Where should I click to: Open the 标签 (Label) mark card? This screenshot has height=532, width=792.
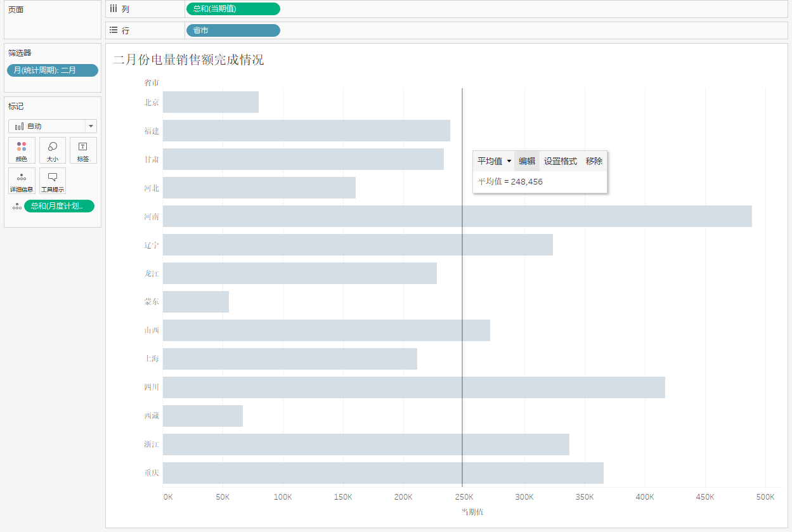tap(83, 150)
